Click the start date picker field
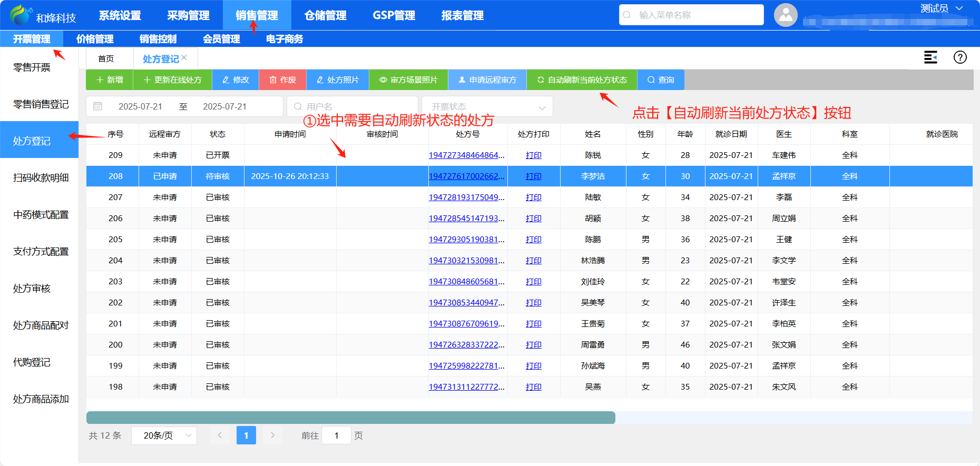 [x=140, y=107]
